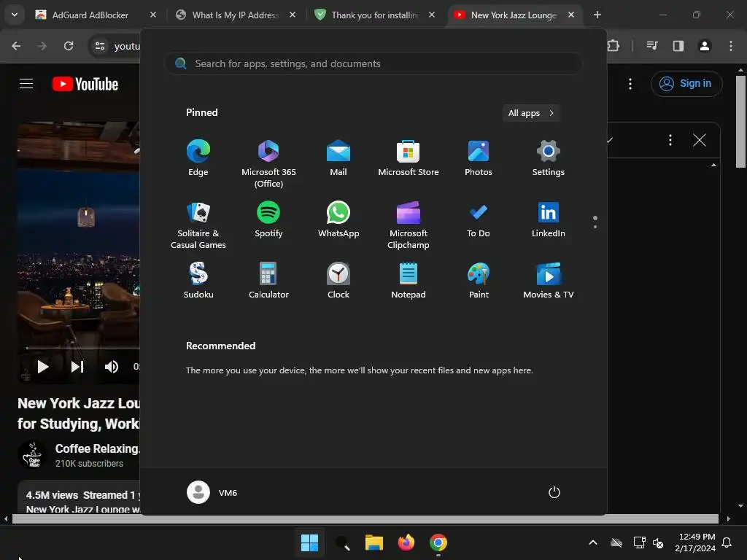Open the VM6 user account menu
747x560 pixels.
tap(212, 492)
